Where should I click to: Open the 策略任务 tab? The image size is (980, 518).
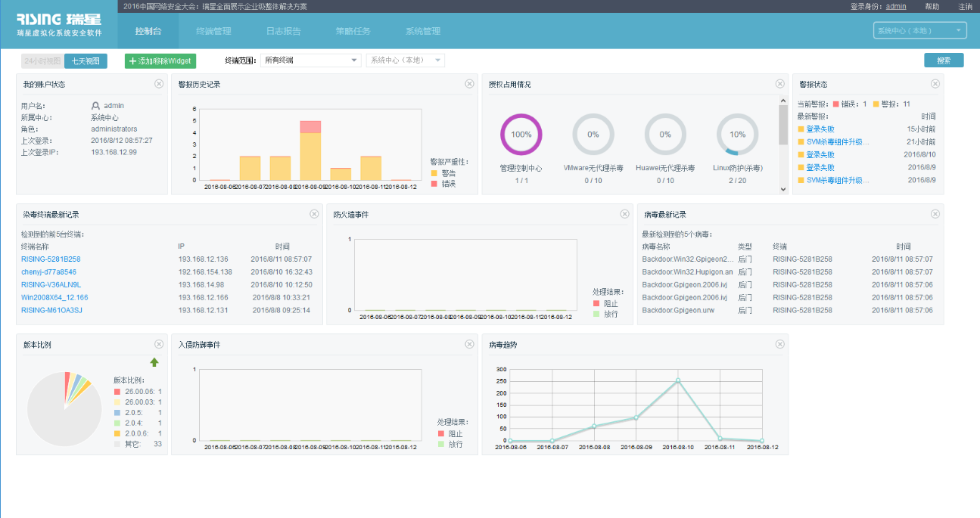pos(353,31)
